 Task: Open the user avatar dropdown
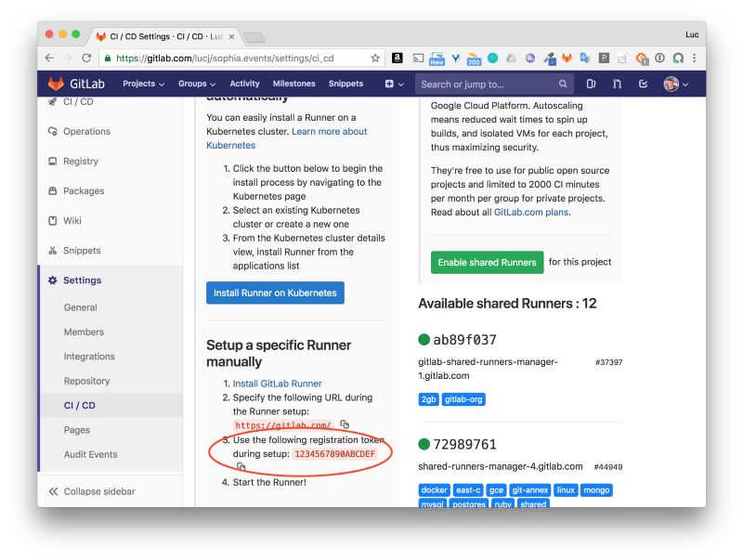(x=676, y=85)
